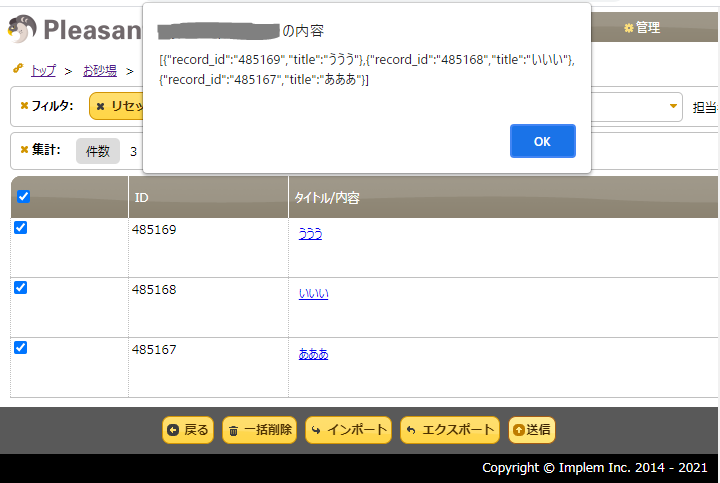720x483 pixels.
Task: Click the alert JSON message text
Action: (367, 69)
